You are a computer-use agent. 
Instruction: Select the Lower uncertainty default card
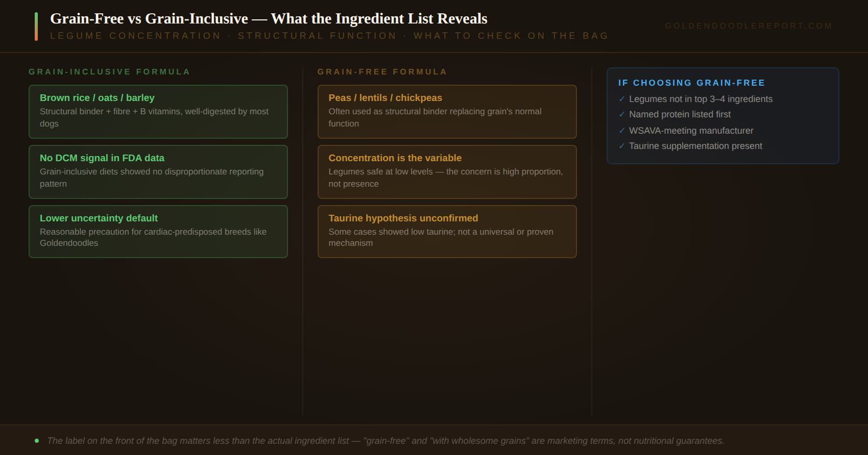[158, 232]
